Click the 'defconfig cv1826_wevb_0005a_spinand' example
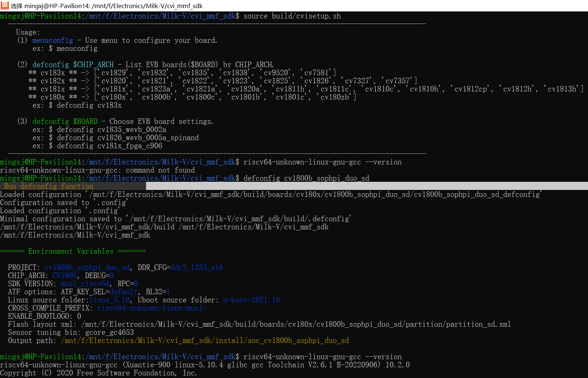 (x=128, y=138)
